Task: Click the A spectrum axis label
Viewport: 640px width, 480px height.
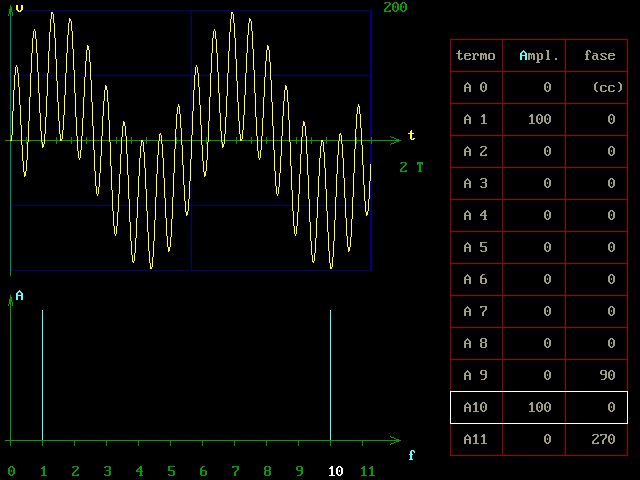Action: point(20,296)
